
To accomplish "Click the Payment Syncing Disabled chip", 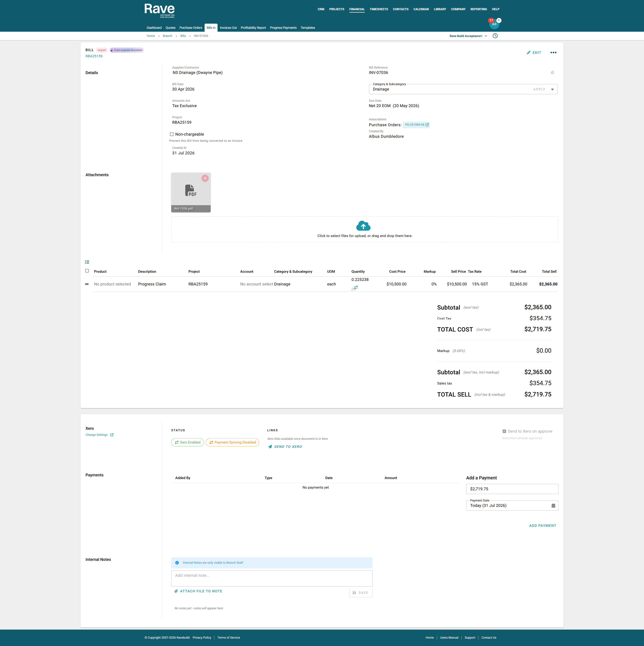I will tap(232, 442).
